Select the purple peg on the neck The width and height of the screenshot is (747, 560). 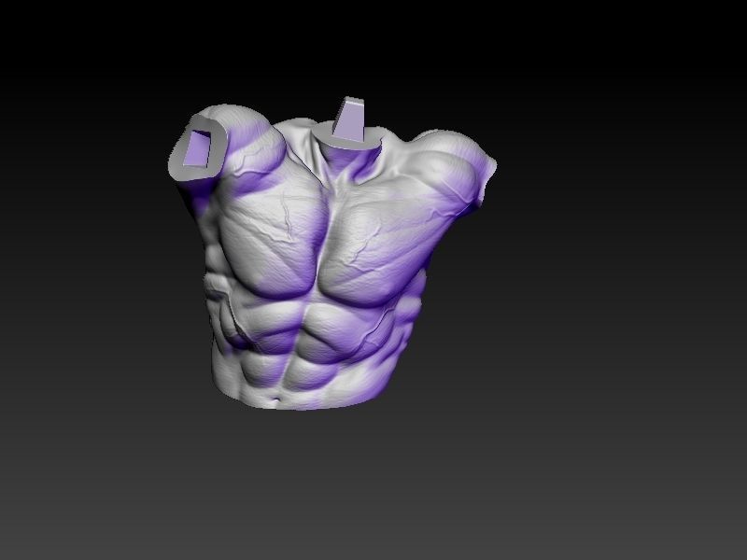[x=350, y=119]
